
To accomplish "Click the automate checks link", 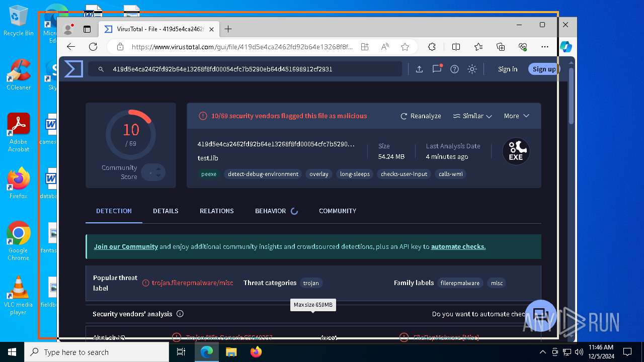I will [x=458, y=247].
